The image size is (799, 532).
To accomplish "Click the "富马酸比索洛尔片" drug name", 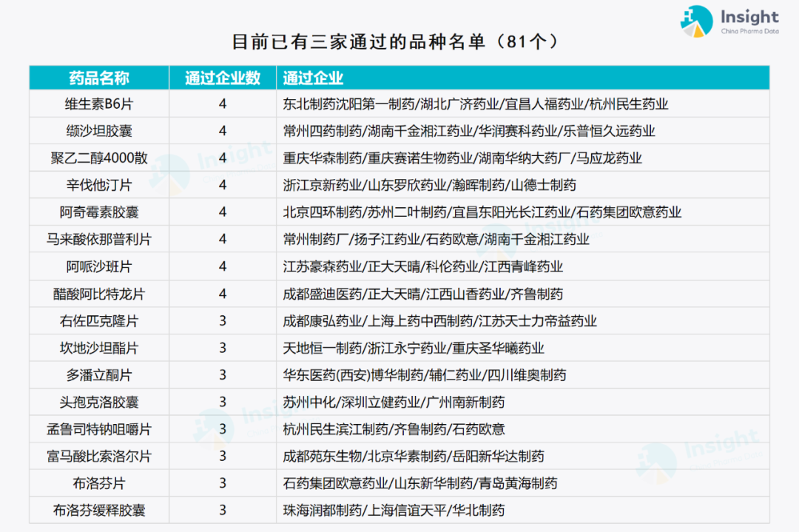I will click(99, 456).
